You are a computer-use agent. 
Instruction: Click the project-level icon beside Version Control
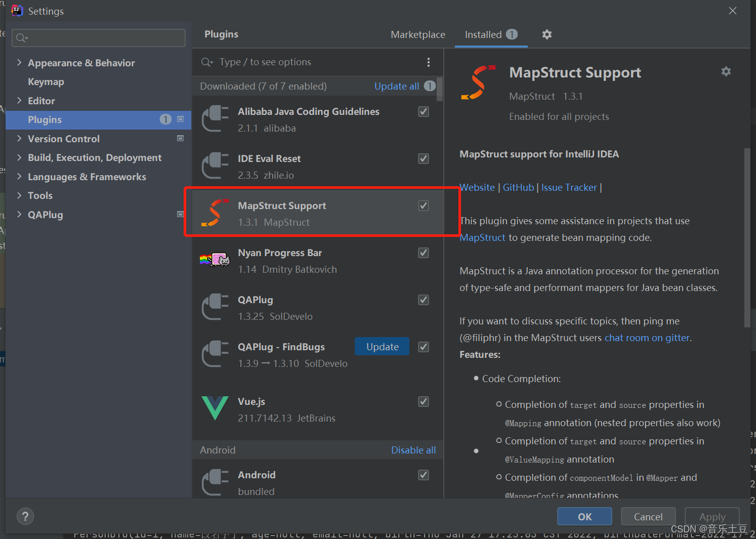(x=180, y=138)
